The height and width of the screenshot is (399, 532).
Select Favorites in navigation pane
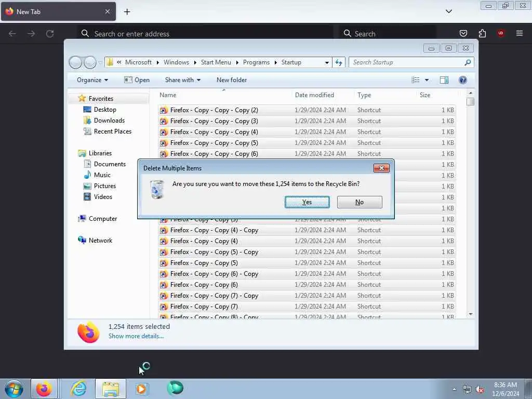[101, 98]
